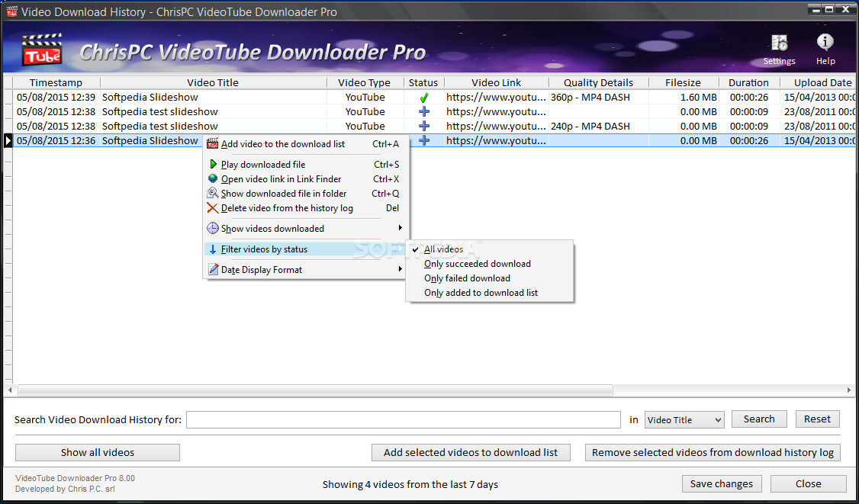Select Play downloaded file menu entry

point(306,165)
